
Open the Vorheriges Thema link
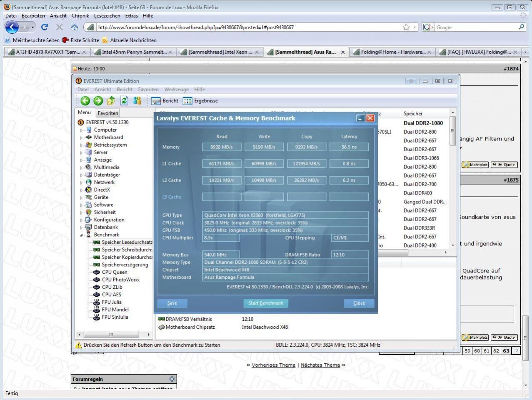point(273,365)
